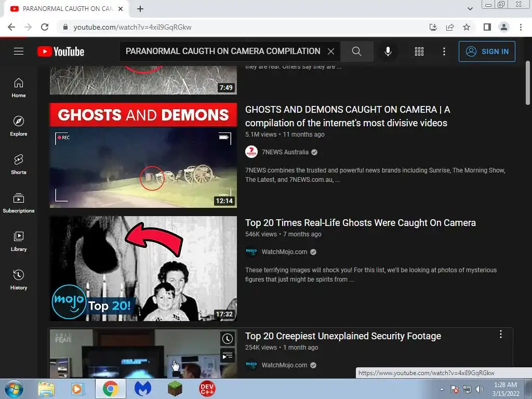The height and width of the screenshot is (399, 532).
Task: Add Creepiest Security Footage to queue
Action: click(228, 355)
